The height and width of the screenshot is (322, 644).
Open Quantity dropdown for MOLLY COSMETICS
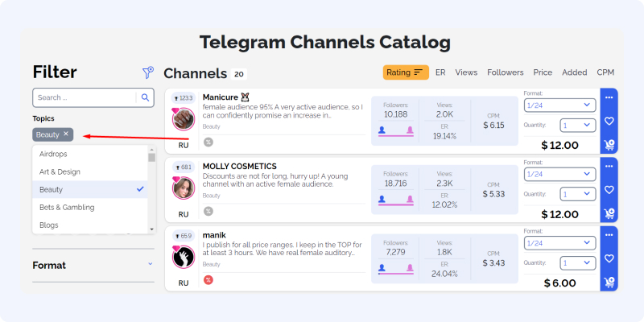click(578, 194)
